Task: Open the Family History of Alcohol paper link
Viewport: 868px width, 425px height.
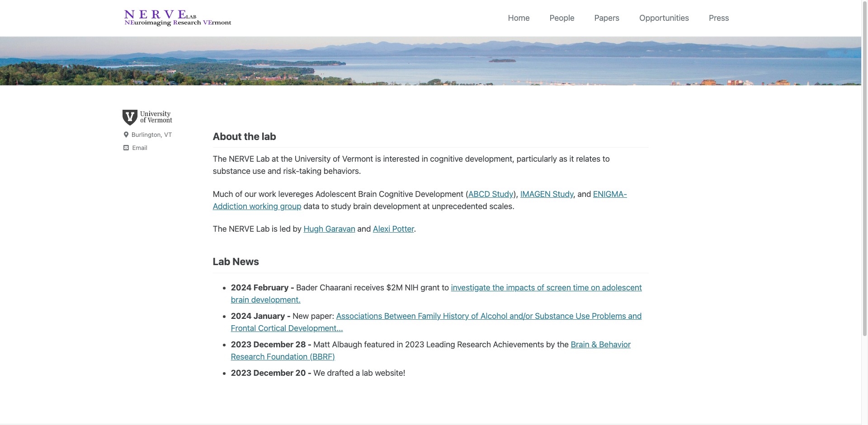Action: [489, 316]
